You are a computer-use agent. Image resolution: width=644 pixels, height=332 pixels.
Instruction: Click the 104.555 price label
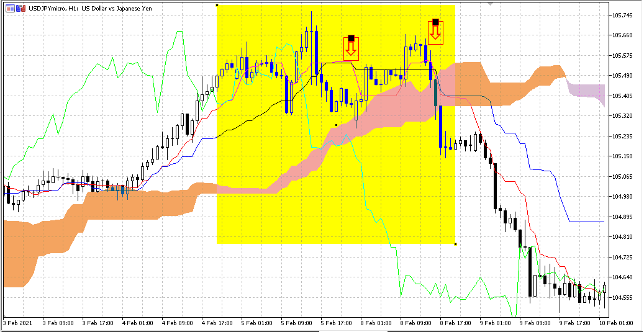622,297
